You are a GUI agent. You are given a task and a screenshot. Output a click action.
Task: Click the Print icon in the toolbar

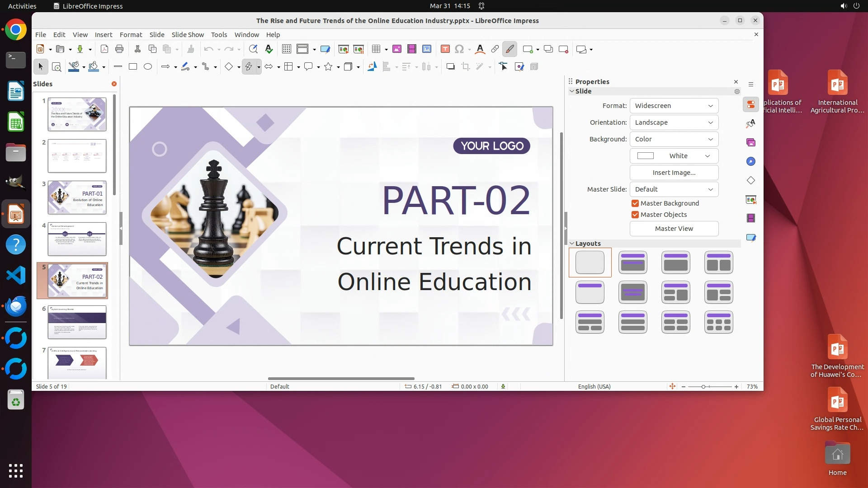(119, 49)
